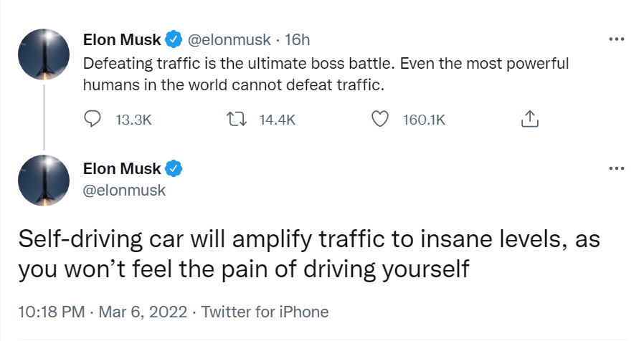This screenshot has width=644, height=341.
Task: Click the 16h timestamp on first tweet
Action: (297, 38)
